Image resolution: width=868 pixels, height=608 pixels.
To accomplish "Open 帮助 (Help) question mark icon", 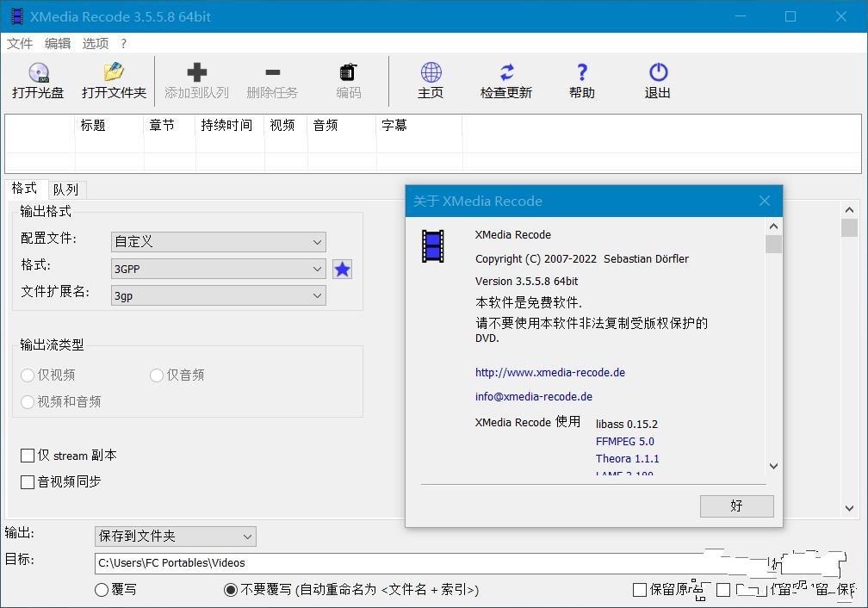I will tap(582, 73).
